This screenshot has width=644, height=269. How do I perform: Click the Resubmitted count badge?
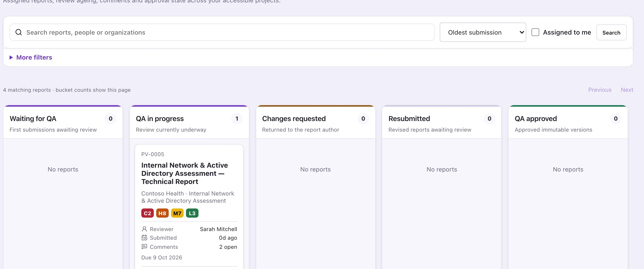(x=489, y=119)
